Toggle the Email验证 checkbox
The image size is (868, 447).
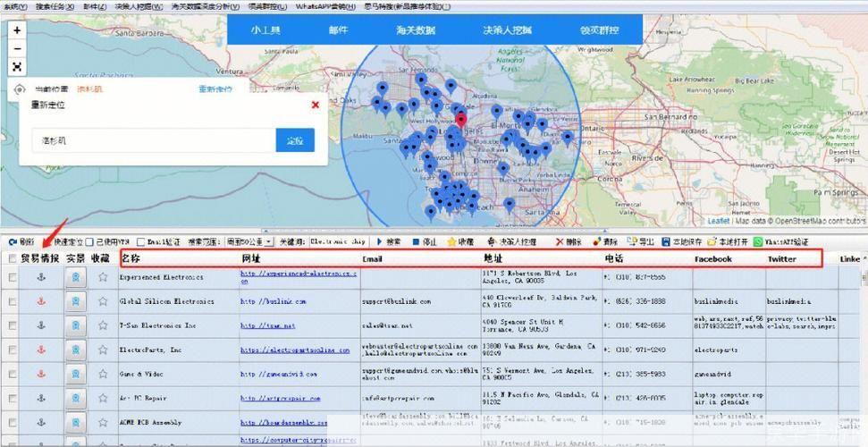141,242
